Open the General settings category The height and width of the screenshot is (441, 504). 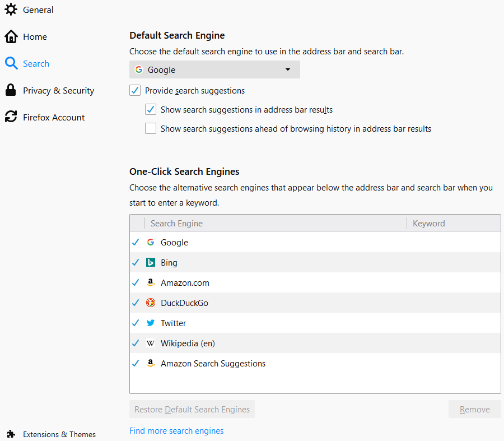tap(38, 10)
